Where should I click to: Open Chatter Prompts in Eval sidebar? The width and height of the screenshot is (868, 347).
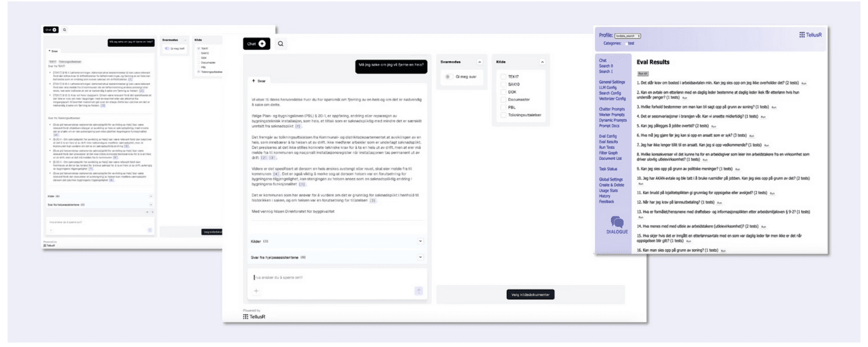612,109
